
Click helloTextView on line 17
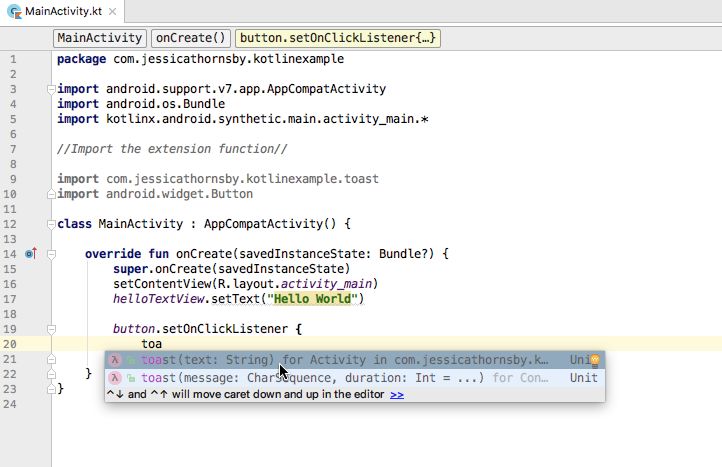(x=158, y=299)
